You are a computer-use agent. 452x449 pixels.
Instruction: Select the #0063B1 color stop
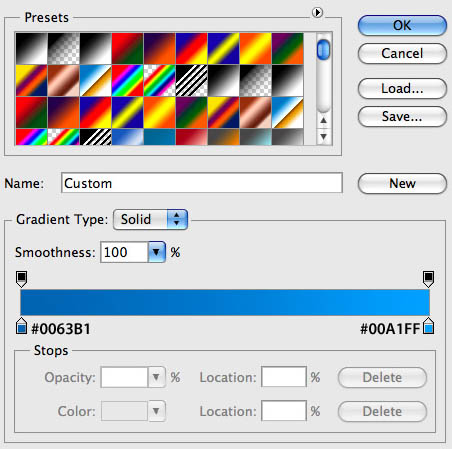22,326
